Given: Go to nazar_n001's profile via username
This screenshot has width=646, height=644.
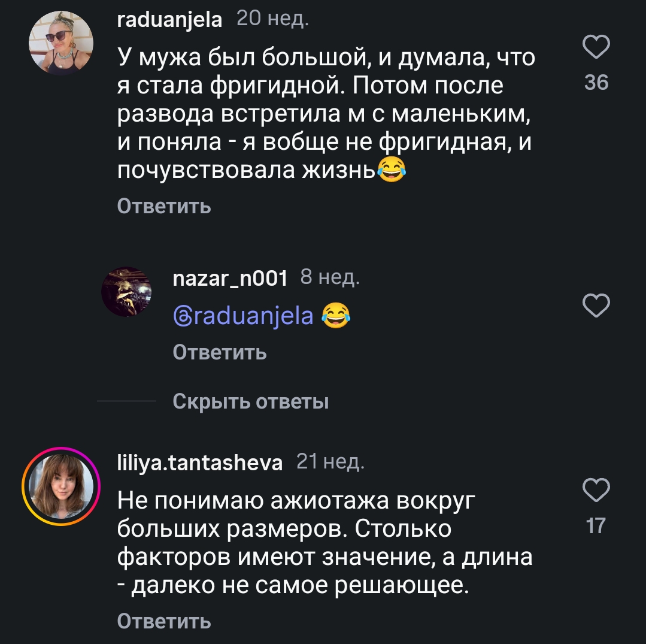Looking at the screenshot, I should tap(230, 278).
